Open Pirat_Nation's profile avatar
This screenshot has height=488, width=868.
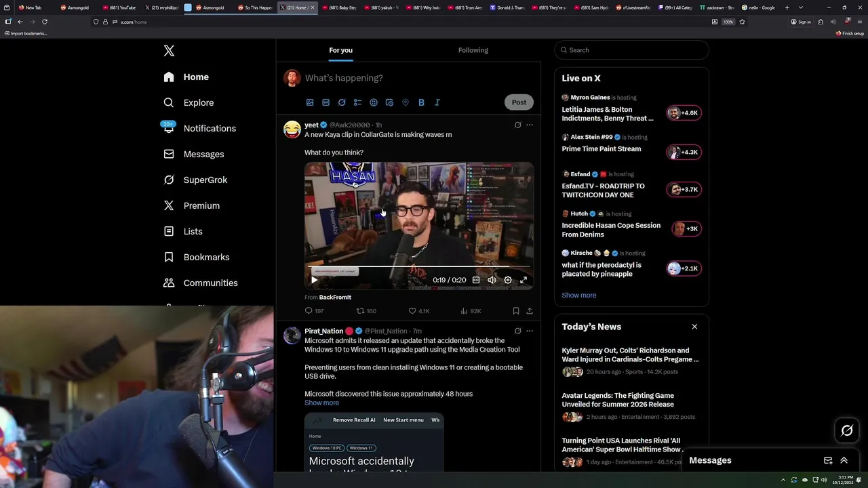[x=292, y=335]
